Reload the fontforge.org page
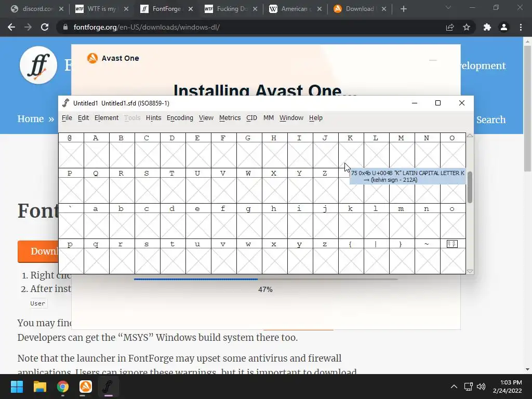Screen dimensions: 532x399 coord(45,27)
